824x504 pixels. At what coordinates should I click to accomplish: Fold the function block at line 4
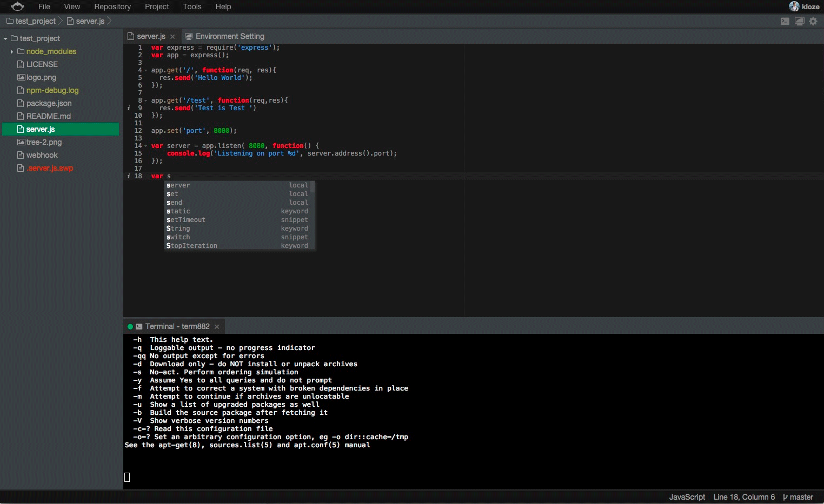pos(145,70)
